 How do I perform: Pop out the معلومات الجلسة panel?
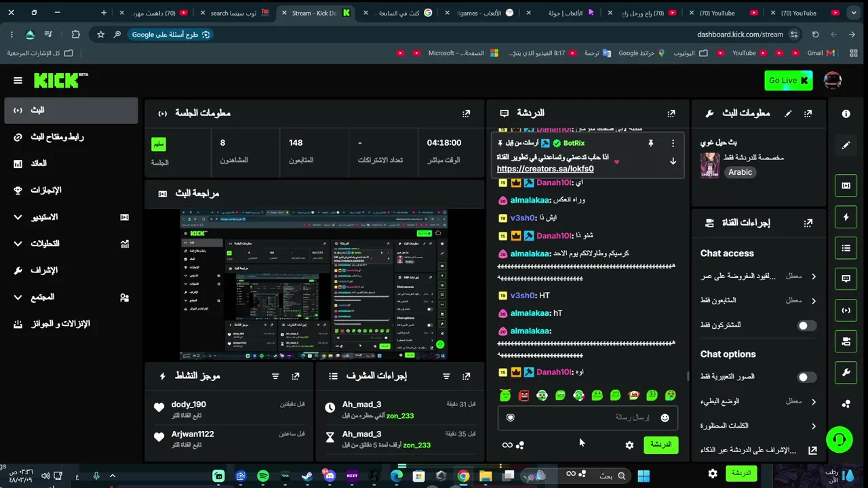466,113
